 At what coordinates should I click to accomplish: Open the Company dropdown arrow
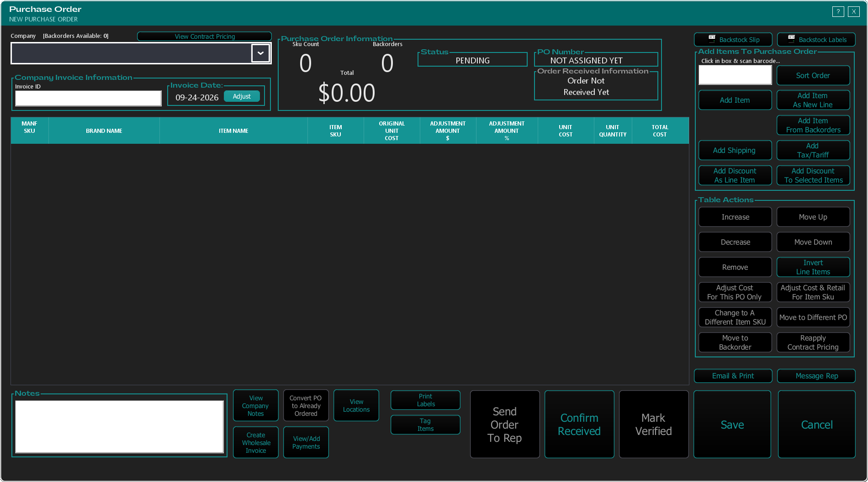click(x=260, y=53)
